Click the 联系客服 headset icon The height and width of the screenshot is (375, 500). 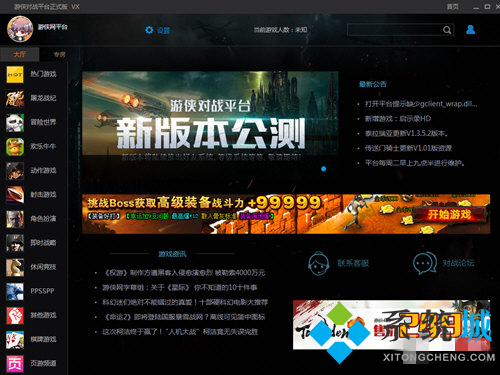[x=319, y=263]
